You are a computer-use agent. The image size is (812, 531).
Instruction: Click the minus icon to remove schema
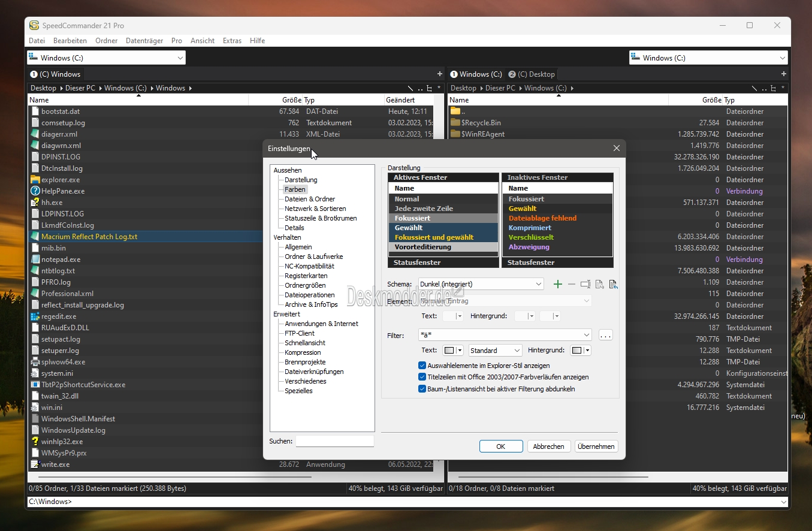[571, 284]
